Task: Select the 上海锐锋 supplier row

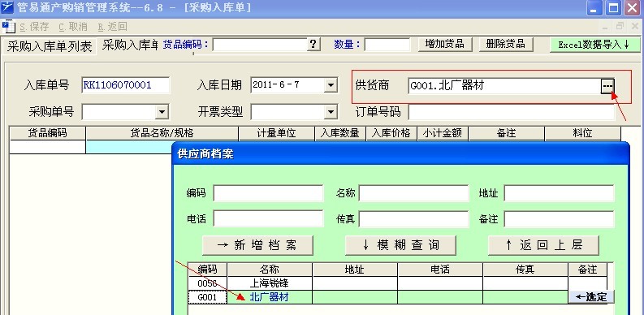Action: pos(398,283)
